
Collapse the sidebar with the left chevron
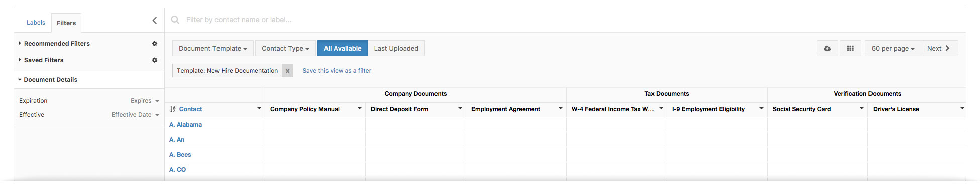point(154,21)
